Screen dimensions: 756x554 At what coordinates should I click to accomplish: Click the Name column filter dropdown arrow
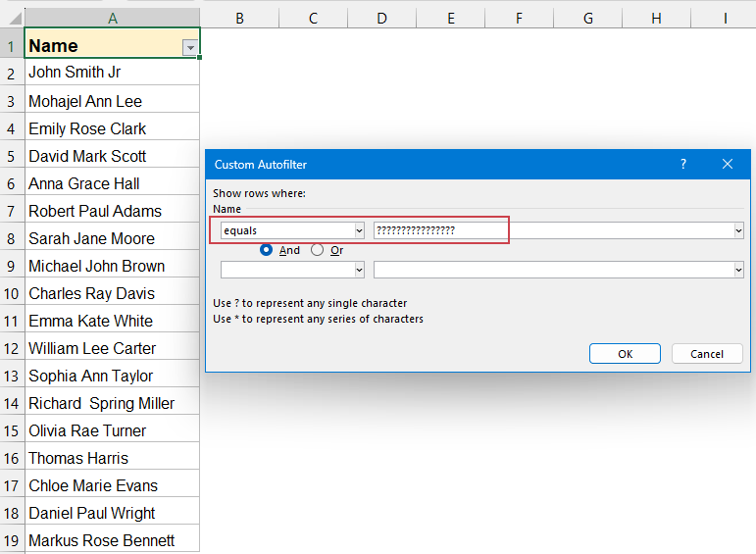[190, 47]
